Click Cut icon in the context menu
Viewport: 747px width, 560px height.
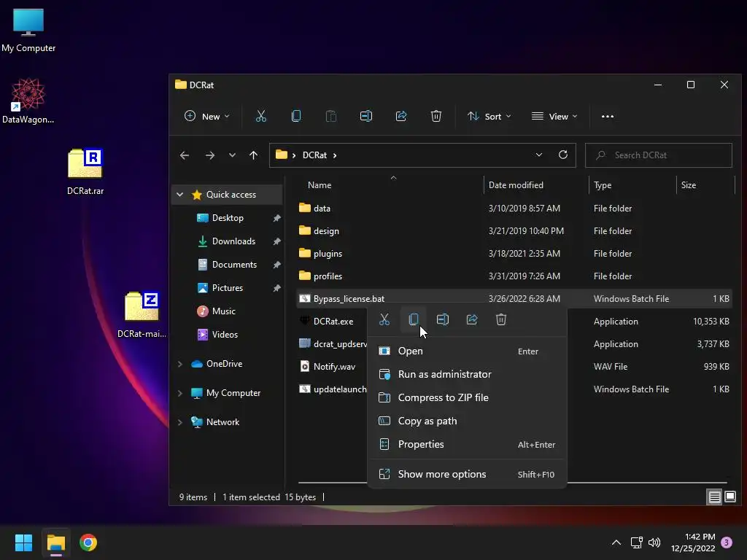pyautogui.click(x=384, y=319)
